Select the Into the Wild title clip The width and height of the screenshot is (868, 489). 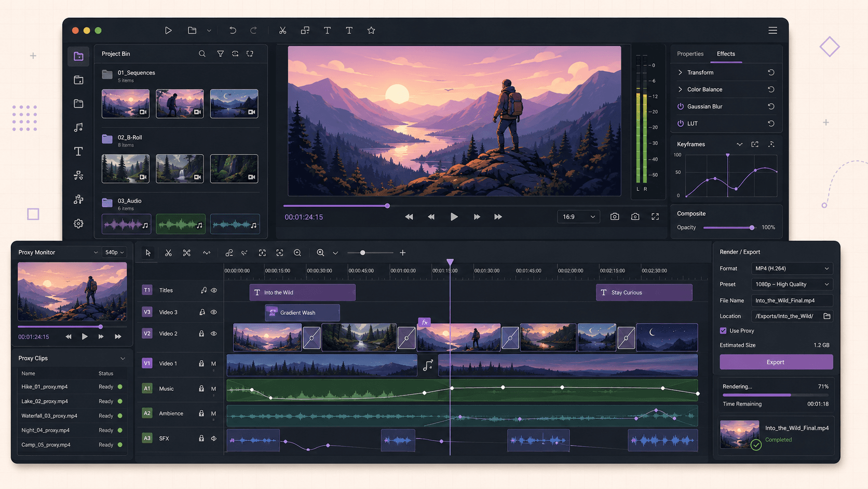302,293
